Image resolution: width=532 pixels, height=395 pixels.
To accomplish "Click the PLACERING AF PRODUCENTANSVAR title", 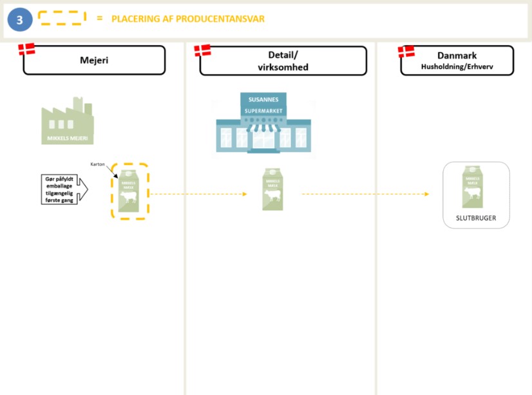I will point(187,19).
